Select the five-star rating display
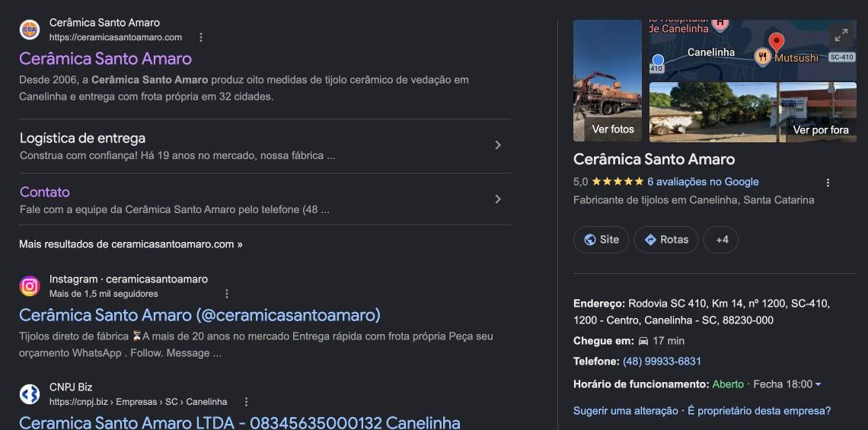 [617, 182]
